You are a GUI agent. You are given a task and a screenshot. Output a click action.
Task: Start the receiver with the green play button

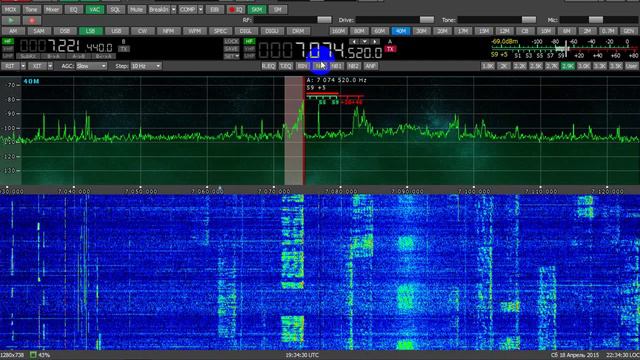coord(11,20)
